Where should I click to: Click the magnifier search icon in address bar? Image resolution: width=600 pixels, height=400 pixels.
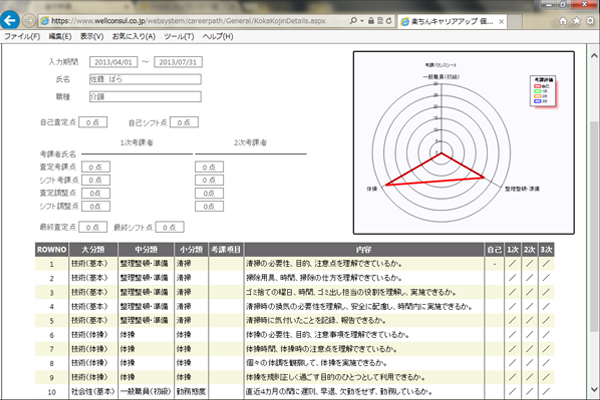click(353, 21)
